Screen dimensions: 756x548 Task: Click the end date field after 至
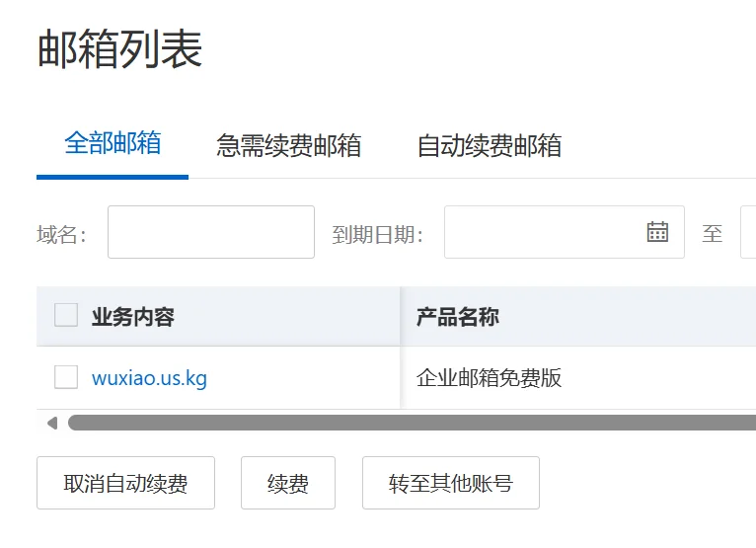coord(748,232)
